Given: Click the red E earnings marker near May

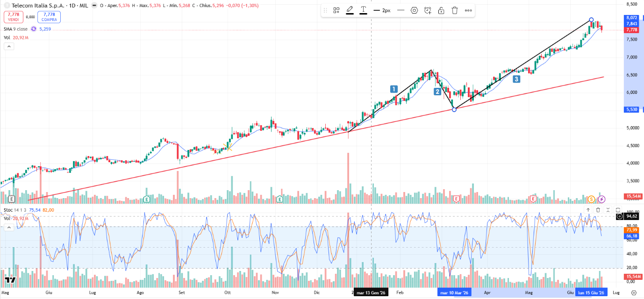Looking at the screenshot, I should pyautogui.click(x=533, y=199).
